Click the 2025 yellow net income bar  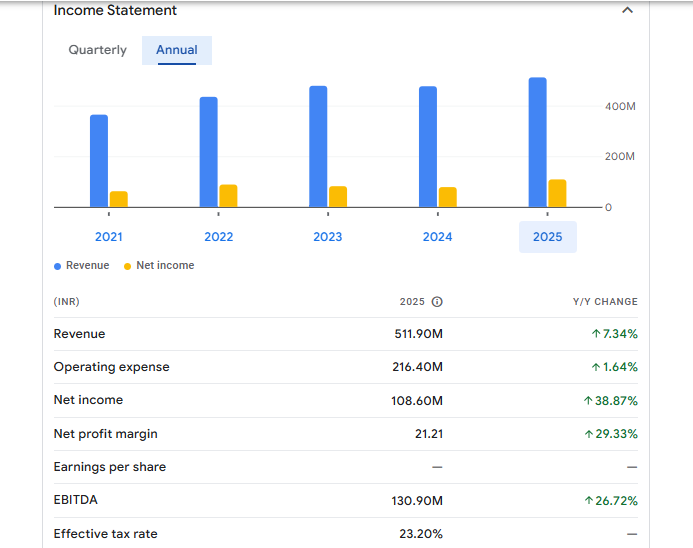pos(557,193)
